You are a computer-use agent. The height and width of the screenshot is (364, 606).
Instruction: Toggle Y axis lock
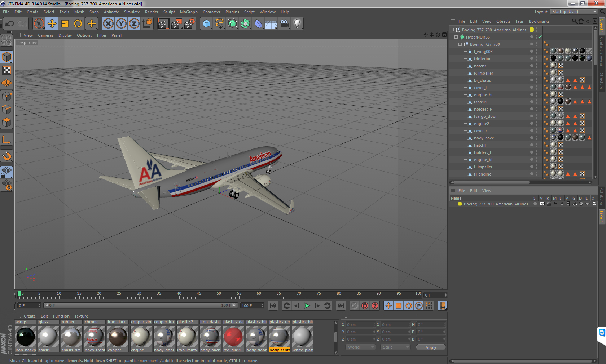[x=121, y=24]
